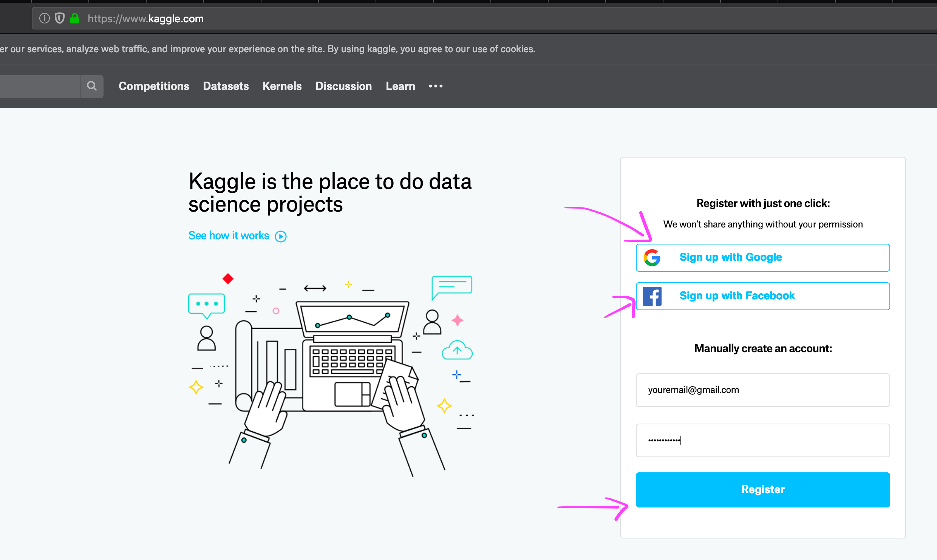Go to Datasets in the navigation bar
Viewport: 937px width, 560px height.
(x=226, y=86)
